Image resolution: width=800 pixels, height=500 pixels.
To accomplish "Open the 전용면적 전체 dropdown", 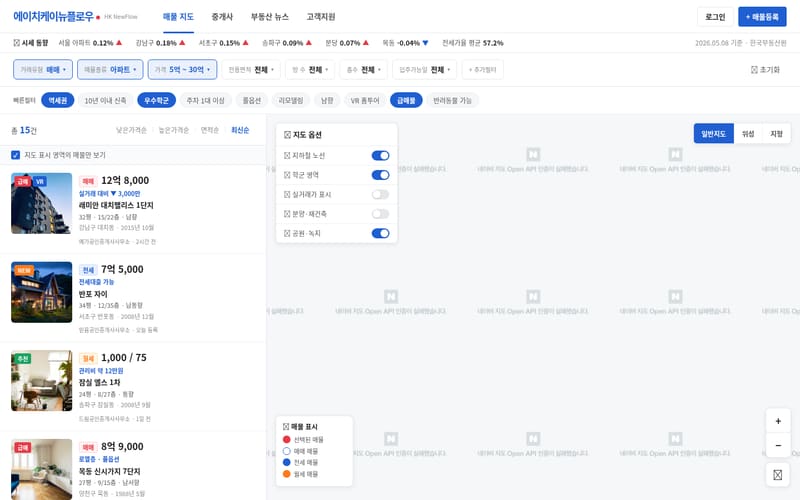I will coord(251,69).
